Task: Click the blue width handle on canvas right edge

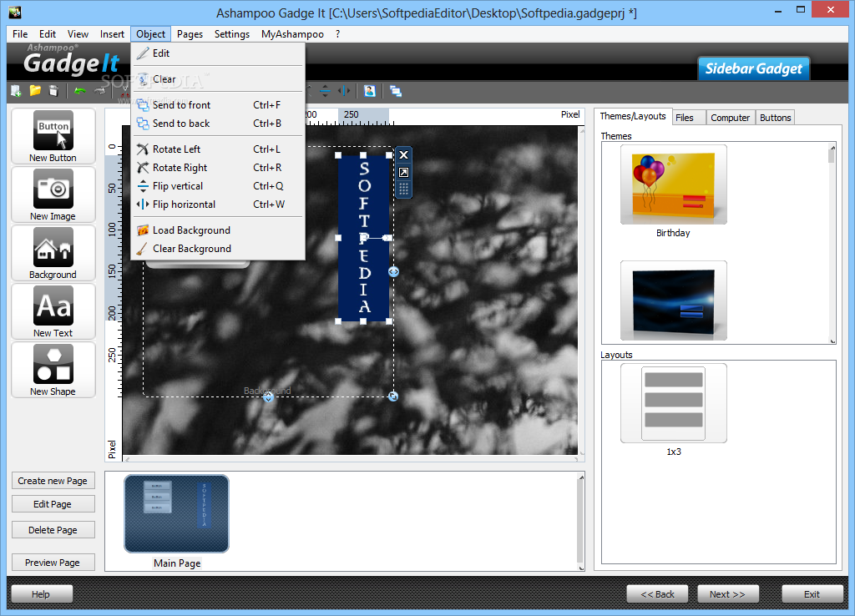Action: tap(394, 271)
